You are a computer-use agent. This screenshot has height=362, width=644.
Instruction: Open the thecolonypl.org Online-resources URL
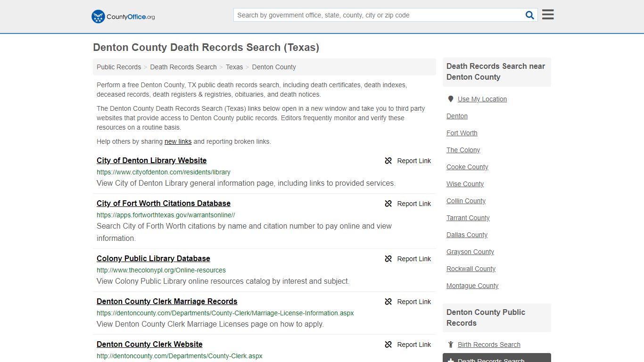(161, 270)
